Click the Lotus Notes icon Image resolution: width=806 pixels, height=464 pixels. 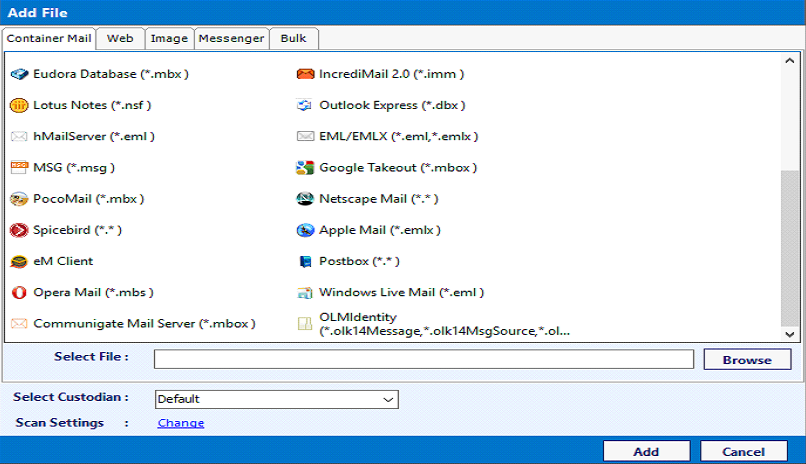[19, 105]
